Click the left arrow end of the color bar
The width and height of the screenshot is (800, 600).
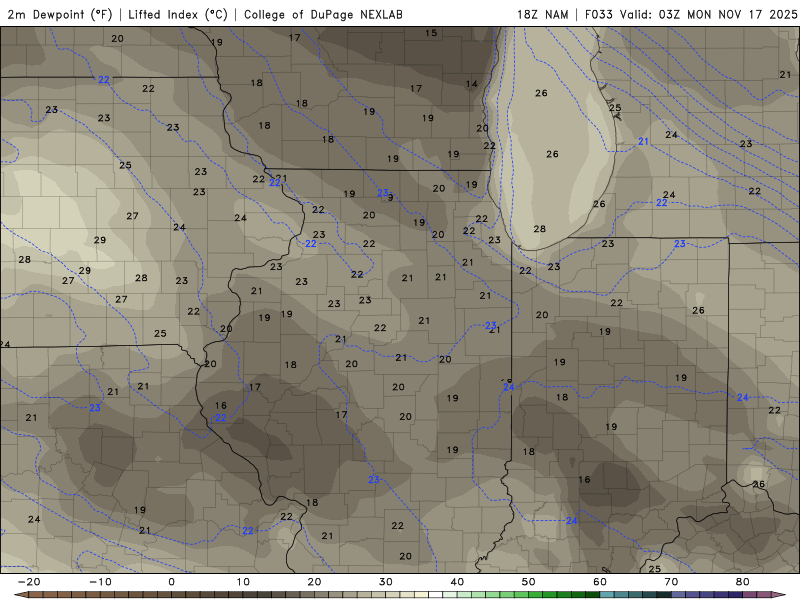(21, 595)
